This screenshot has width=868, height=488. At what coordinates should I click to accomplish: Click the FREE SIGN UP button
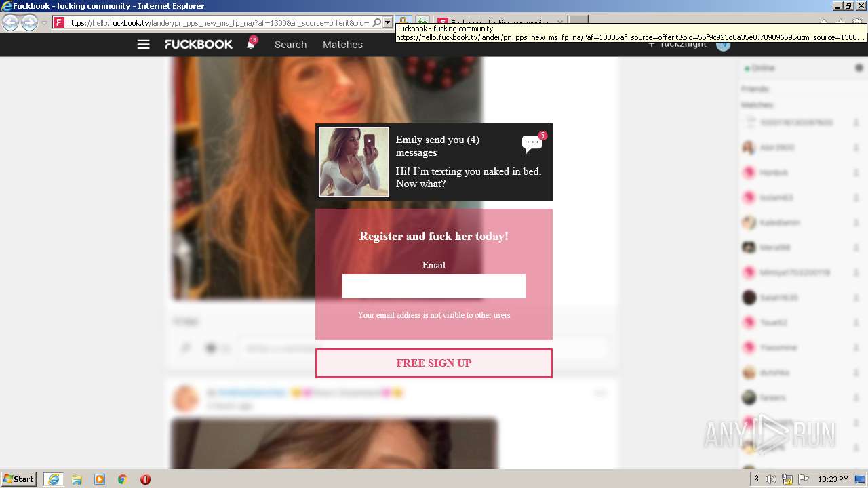(434, 363)
